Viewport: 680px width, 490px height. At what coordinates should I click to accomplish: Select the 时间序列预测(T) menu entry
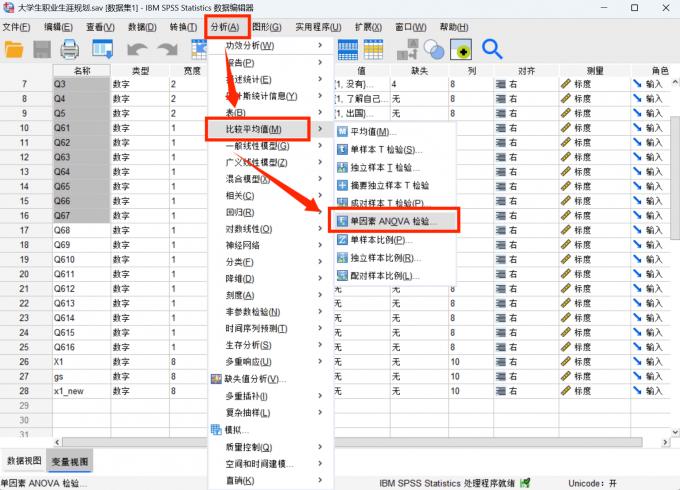point(256,329)
